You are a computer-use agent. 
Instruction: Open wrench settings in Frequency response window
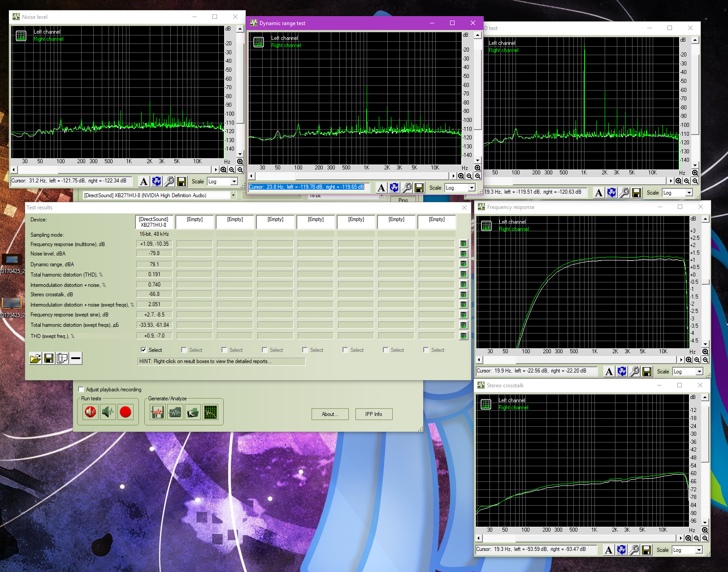coord(634,372)
